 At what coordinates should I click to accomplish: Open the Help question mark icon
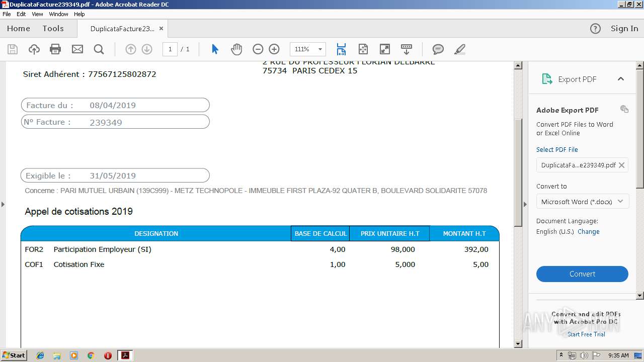point(595,29)
